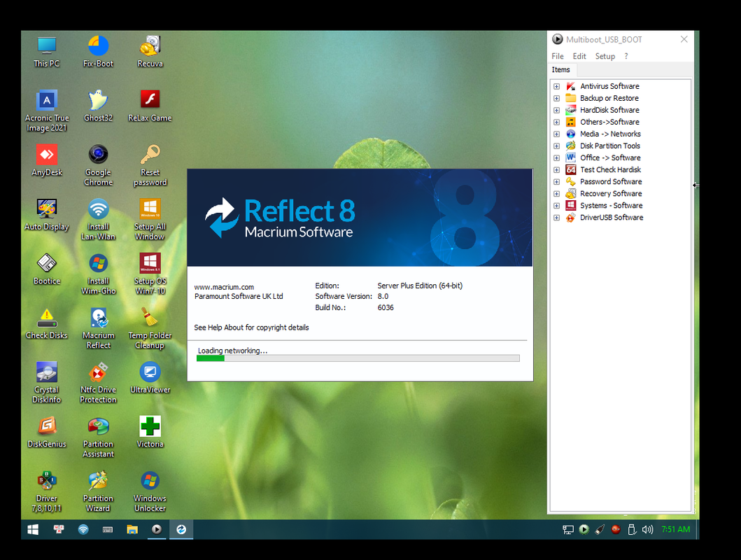The height and width of the screenshot is (560, 741).
Task: Click the red ball tray icon
Action: pyautogui.click(x=615, y=530)
